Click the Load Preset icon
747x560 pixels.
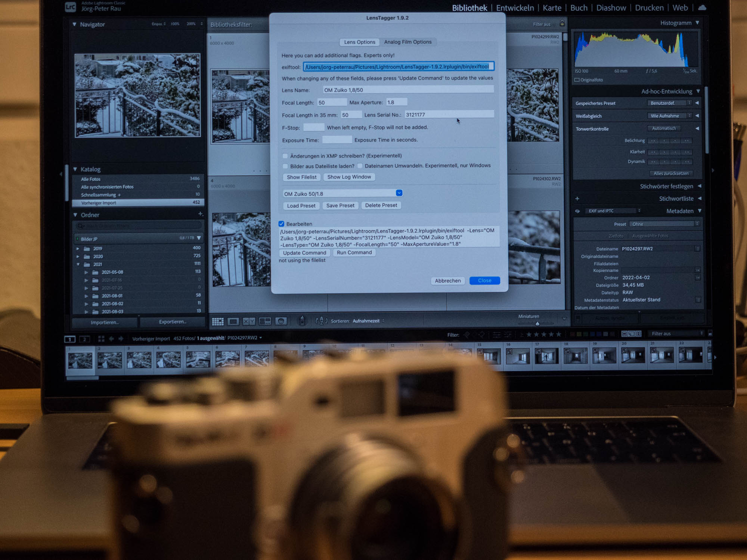tap(301, 205)
